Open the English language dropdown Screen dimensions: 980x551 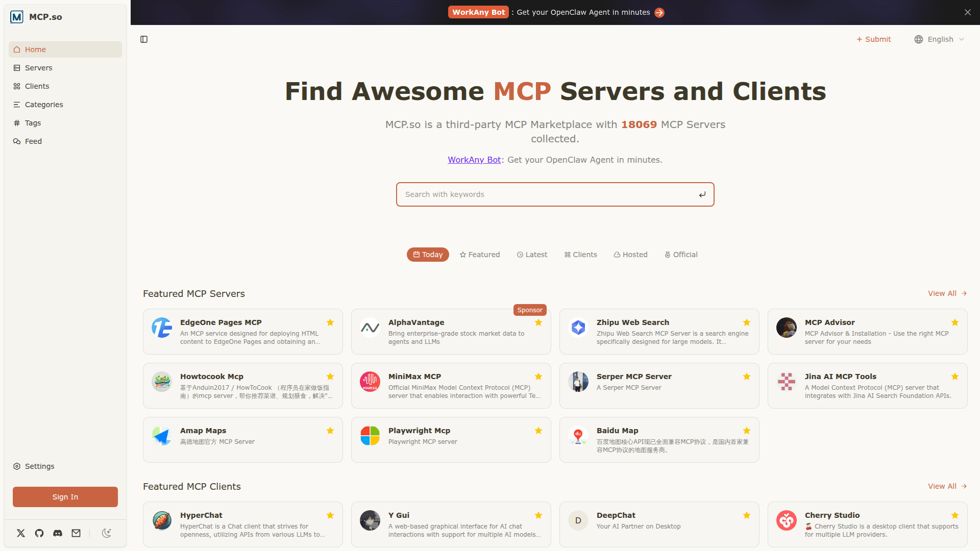click(940, 39)
